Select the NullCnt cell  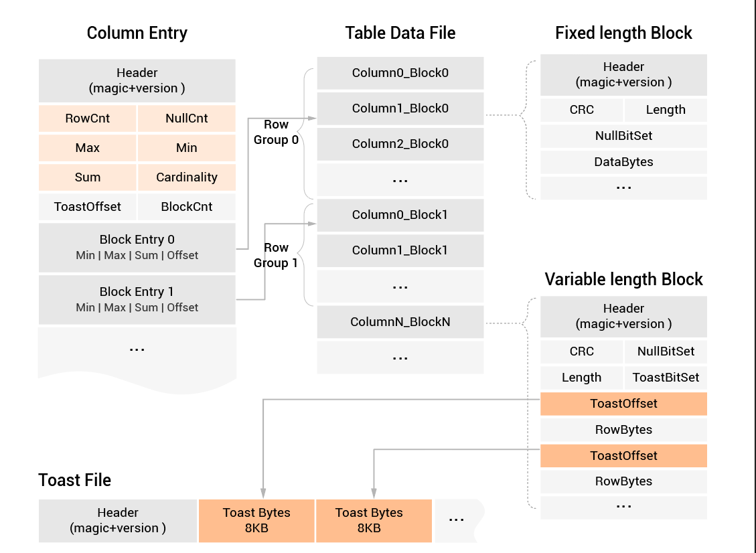click(187, 118)
